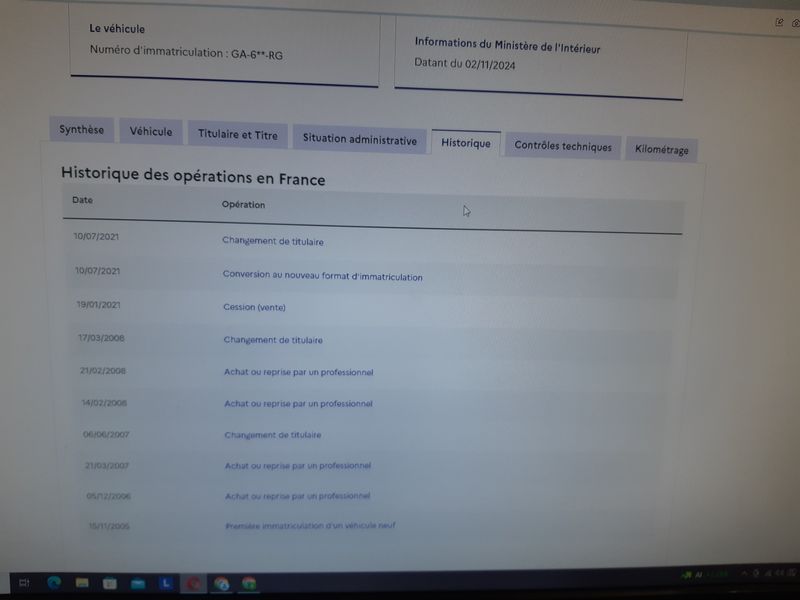
Task: Select the date 21/02/2008
Action: point(103,370)
